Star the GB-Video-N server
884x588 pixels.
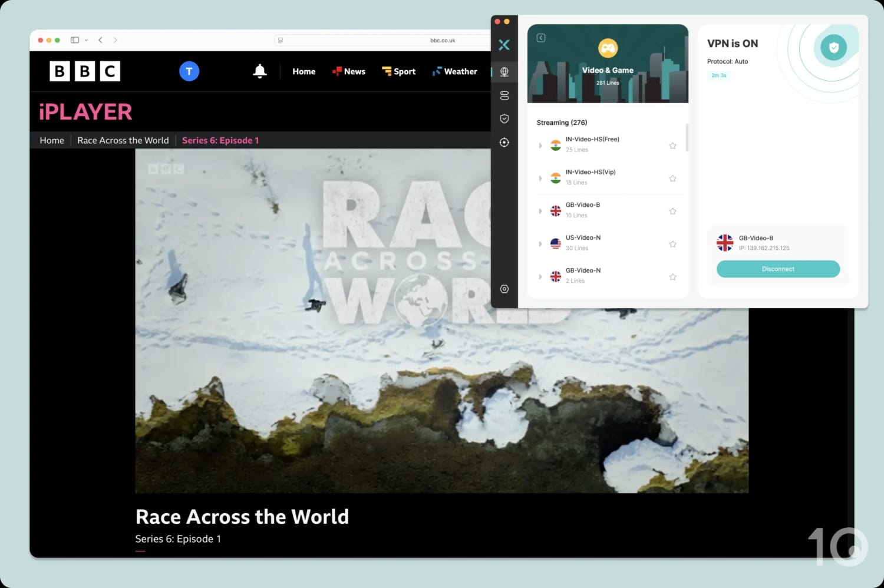point(672,277)
